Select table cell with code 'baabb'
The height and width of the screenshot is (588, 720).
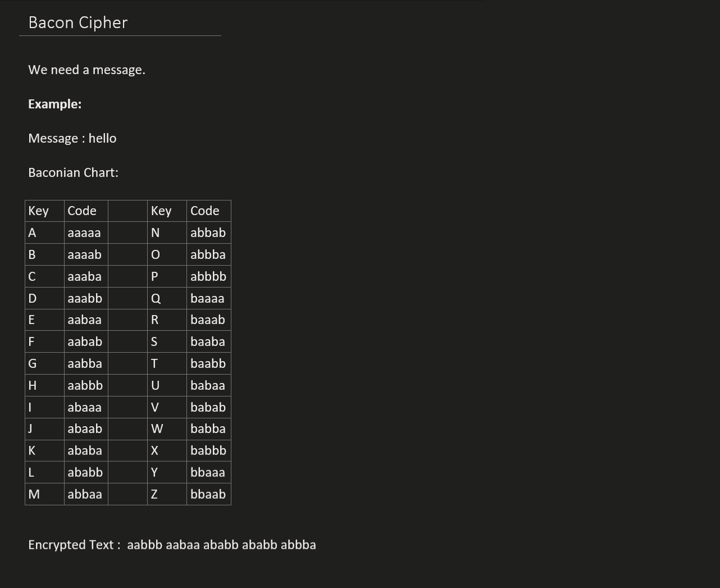(209, 363)
